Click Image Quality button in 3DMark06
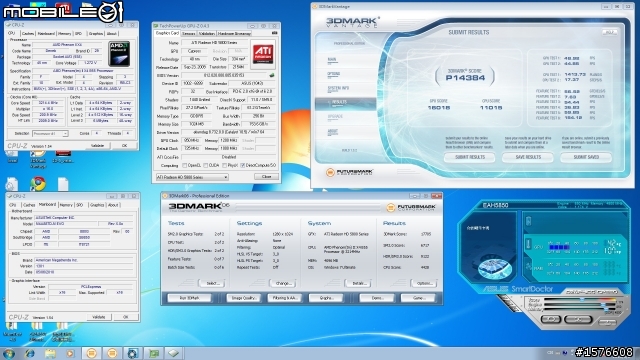 pos(244,298)
